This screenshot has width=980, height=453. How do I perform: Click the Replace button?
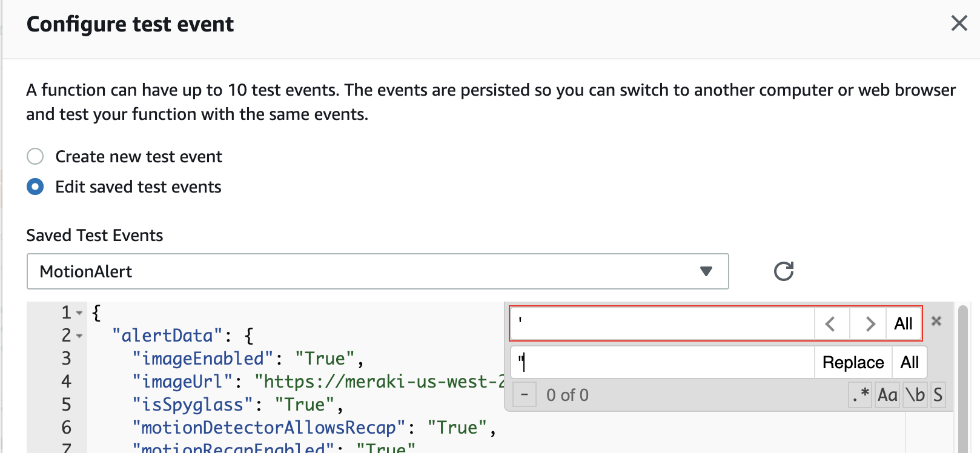pos(853,363)
